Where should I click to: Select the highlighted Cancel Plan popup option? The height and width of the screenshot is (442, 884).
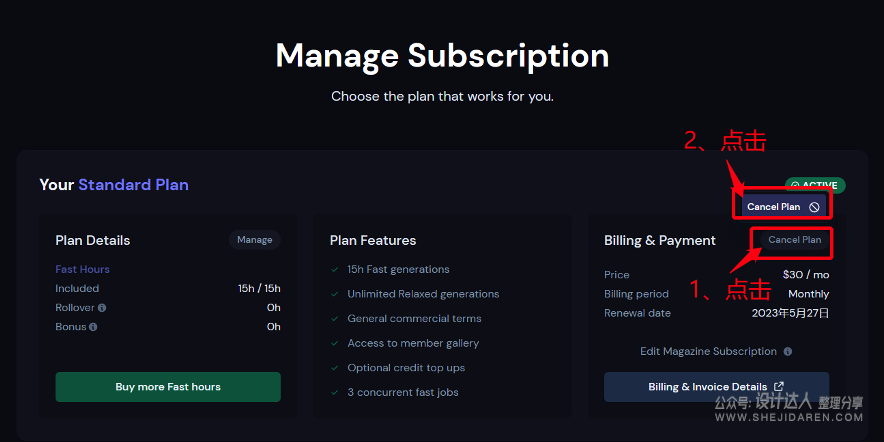pos(784,207)
